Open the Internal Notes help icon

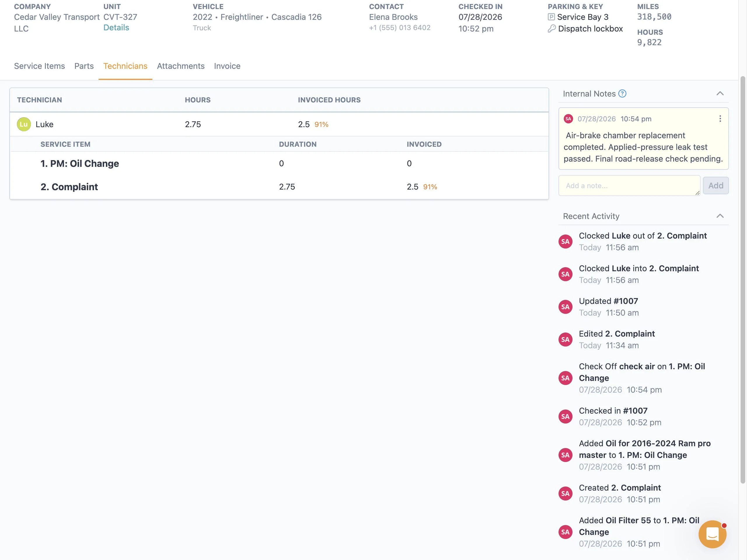[622, 94]
